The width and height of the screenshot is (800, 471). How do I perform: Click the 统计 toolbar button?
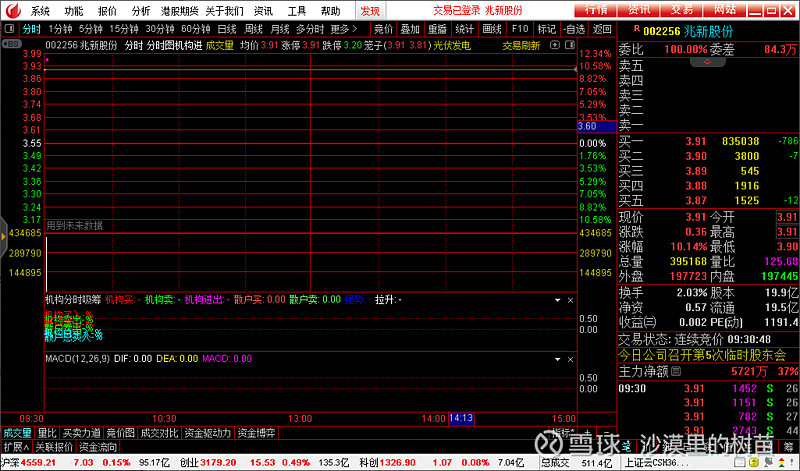click(x=464, y=29)
